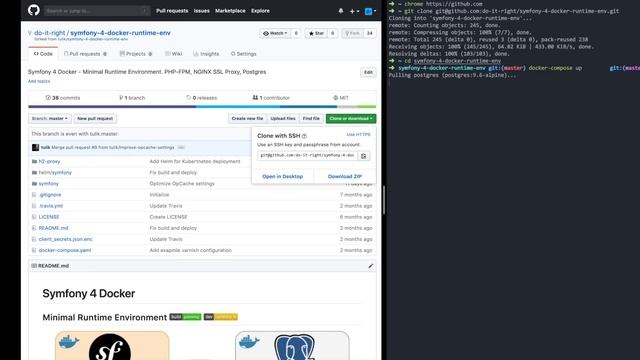The height and width of the screenshot is (360, 640).
Task: Open the 0 releases link
Action: click(x=202, y=98)
